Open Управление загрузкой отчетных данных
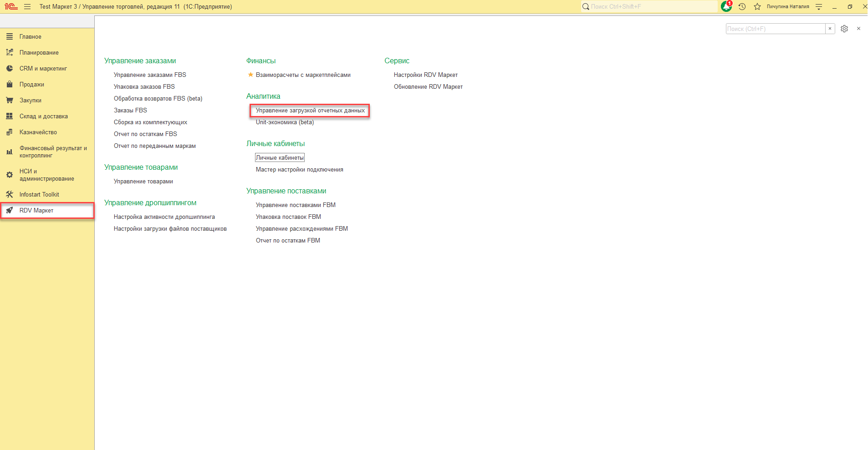The height and width of the screenshot is (450, 868). [x=310, y=110]
